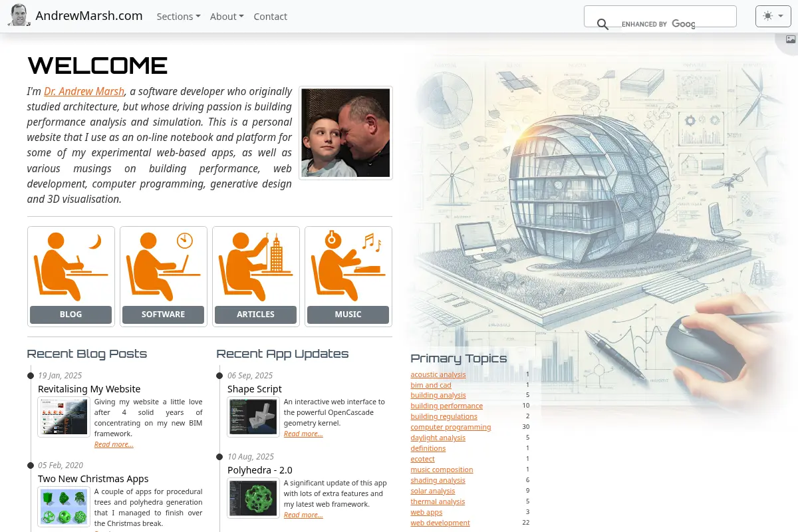The image size is (798, 532).
Task: Select the computer programming topic
Action: click(451, 427)
